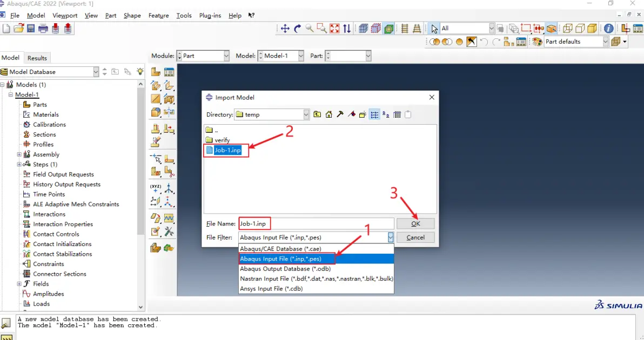Open the selection filter All dropdown
The image size is (644, 340).
point(492,28)
